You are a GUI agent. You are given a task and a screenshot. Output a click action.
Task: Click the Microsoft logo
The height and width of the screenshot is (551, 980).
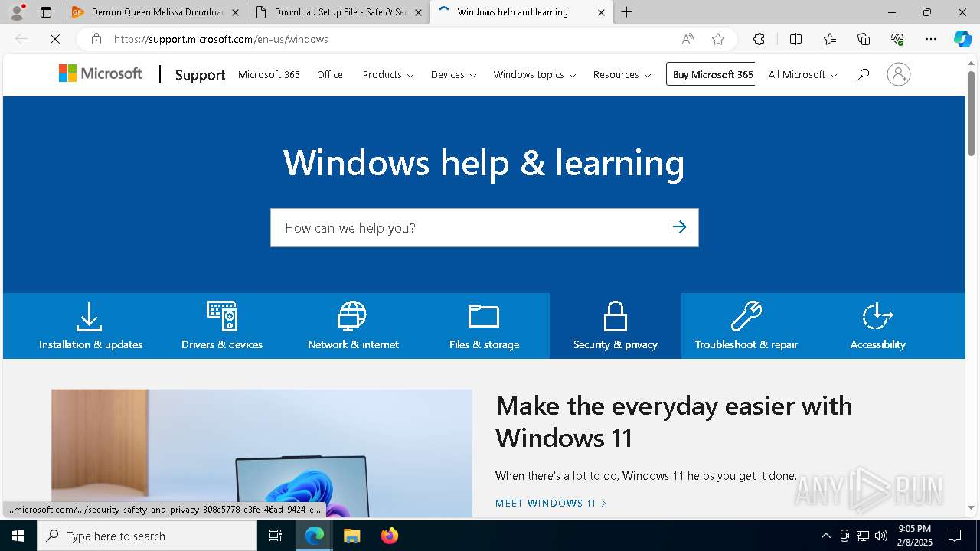point(100,73)
